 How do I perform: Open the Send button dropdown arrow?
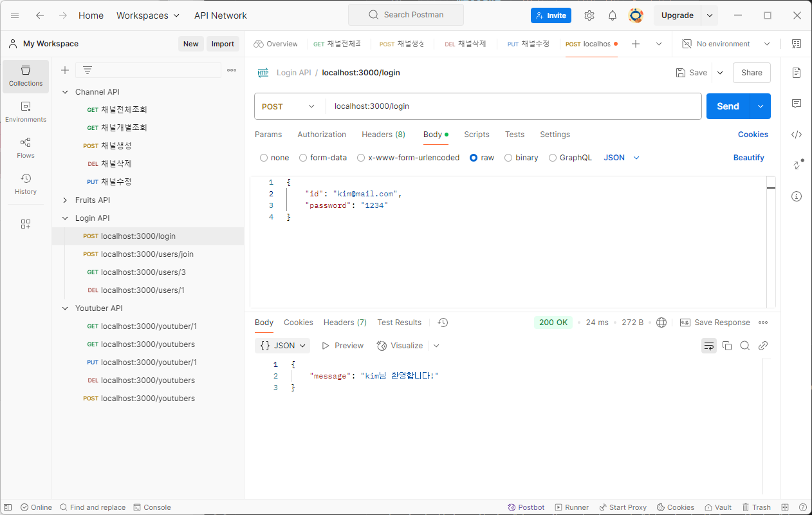(761, 106)
